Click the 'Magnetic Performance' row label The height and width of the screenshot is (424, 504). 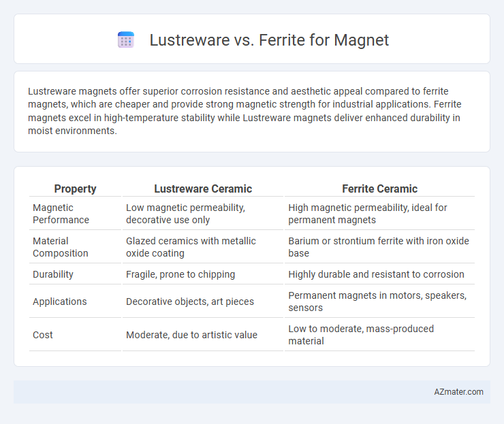pyautogui.click(x=61, y=214)
